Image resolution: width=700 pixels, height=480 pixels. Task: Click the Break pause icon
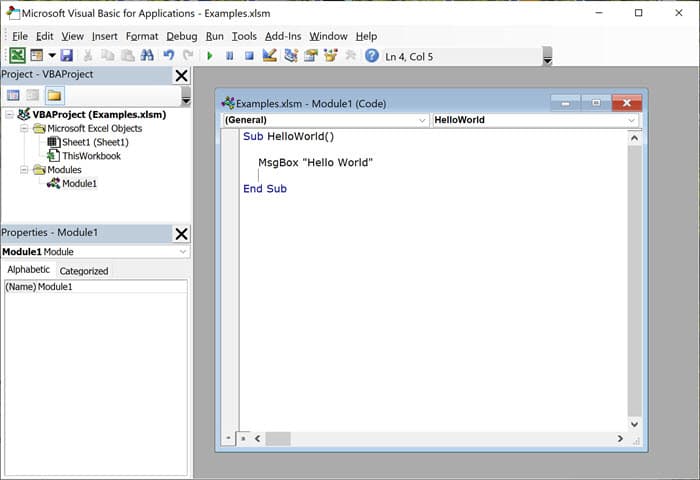click(x=229, y=56)
